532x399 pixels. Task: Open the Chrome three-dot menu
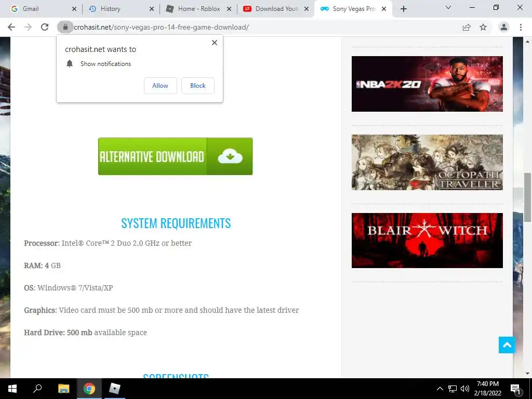(x=521, y=27)
